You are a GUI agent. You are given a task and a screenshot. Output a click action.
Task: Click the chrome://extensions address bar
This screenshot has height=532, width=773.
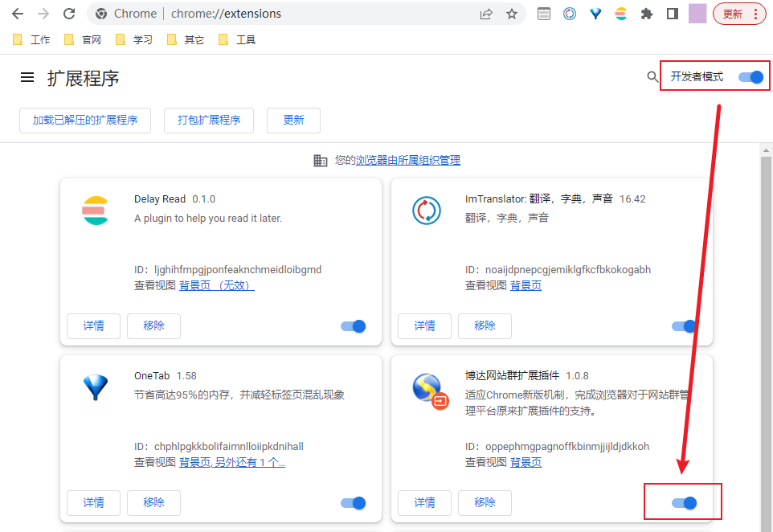pyautogui.click(x=305, y=14)
